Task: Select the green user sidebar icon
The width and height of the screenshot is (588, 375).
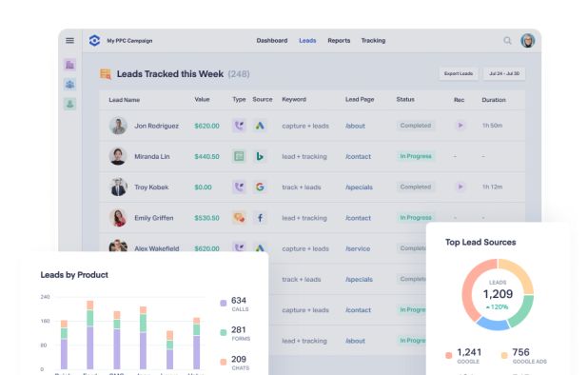Action: click(70, 104)
